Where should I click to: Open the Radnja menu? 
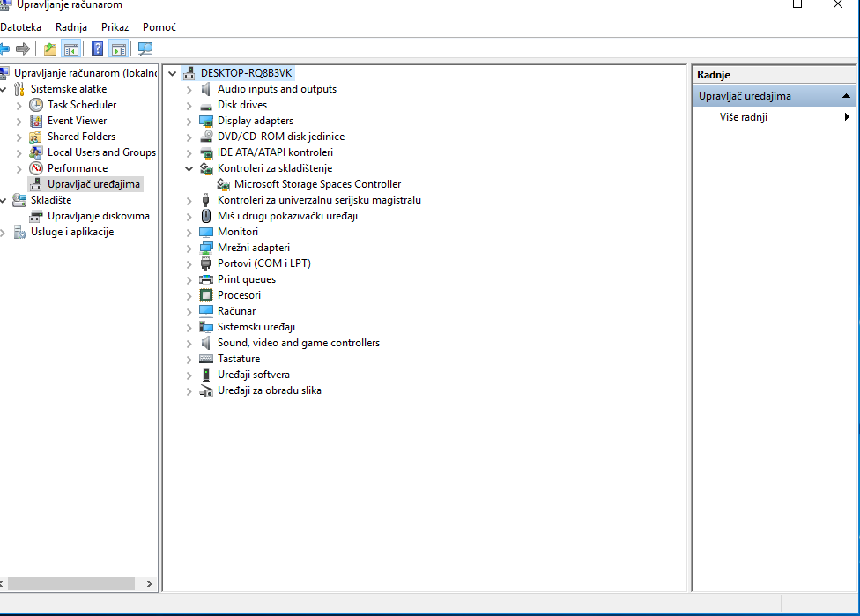click(x=71, y=27)
